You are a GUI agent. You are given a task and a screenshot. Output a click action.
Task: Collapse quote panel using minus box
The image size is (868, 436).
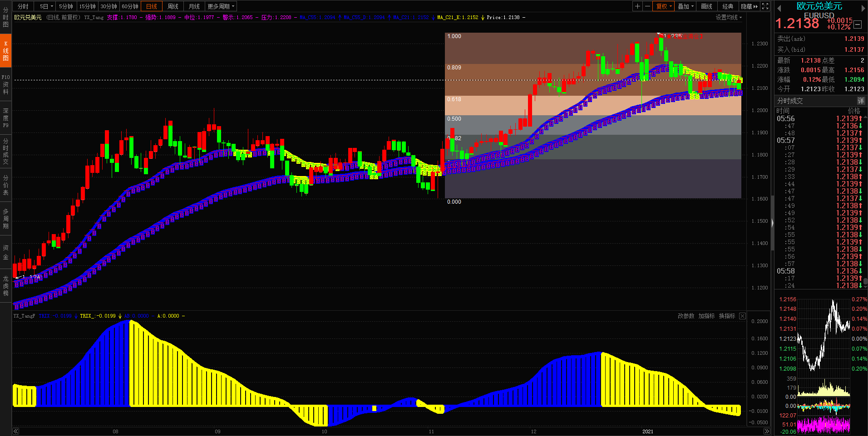pos(858,25)
